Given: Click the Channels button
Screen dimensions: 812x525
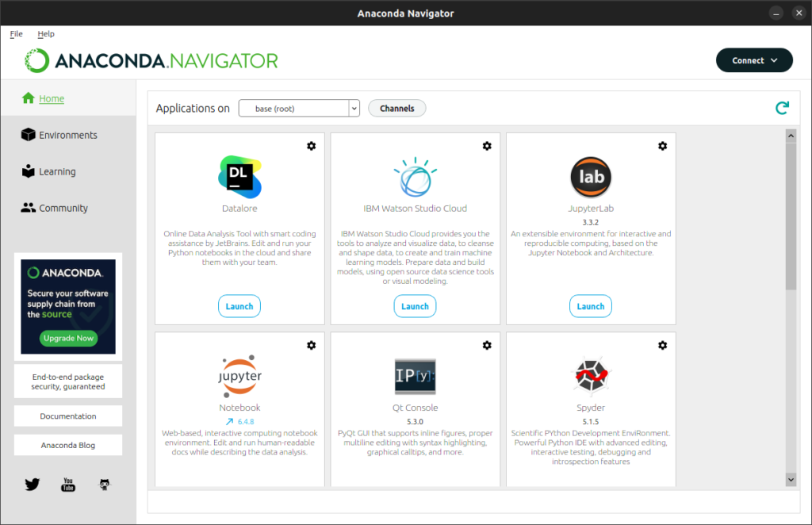Looking at the screenshot, I should [x=396, y=108].
